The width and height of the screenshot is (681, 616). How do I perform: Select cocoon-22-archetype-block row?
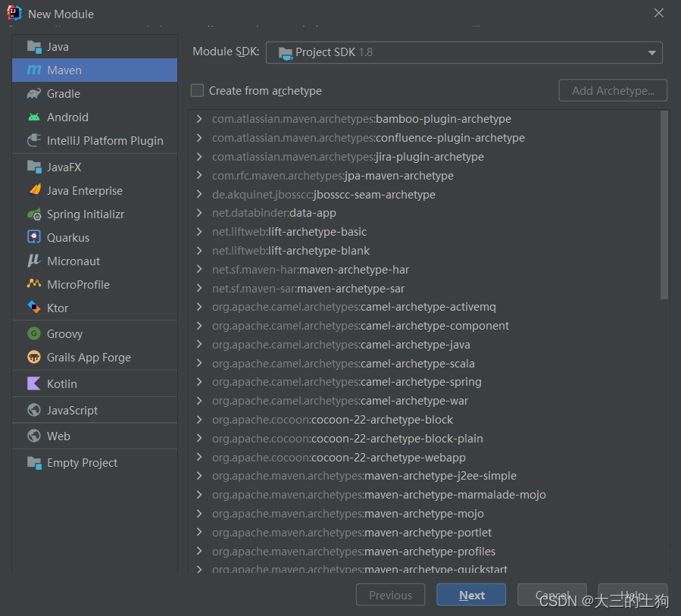(x=426, y=420)
